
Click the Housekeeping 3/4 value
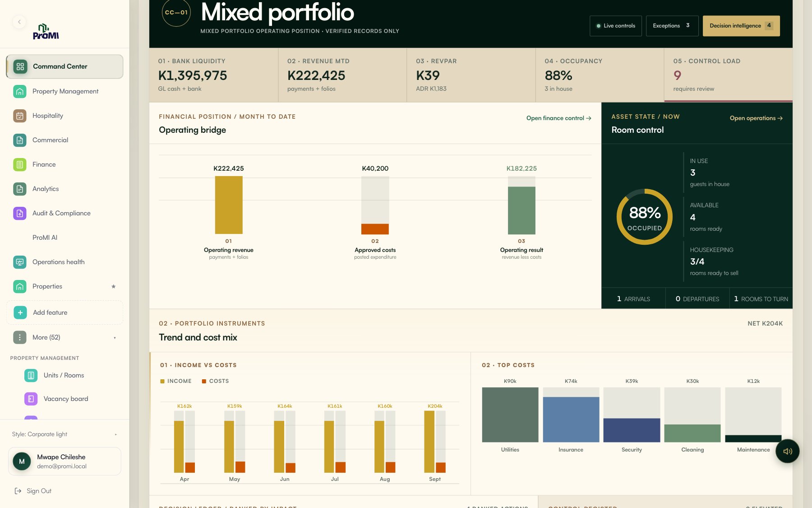click(x=697, y=261)
